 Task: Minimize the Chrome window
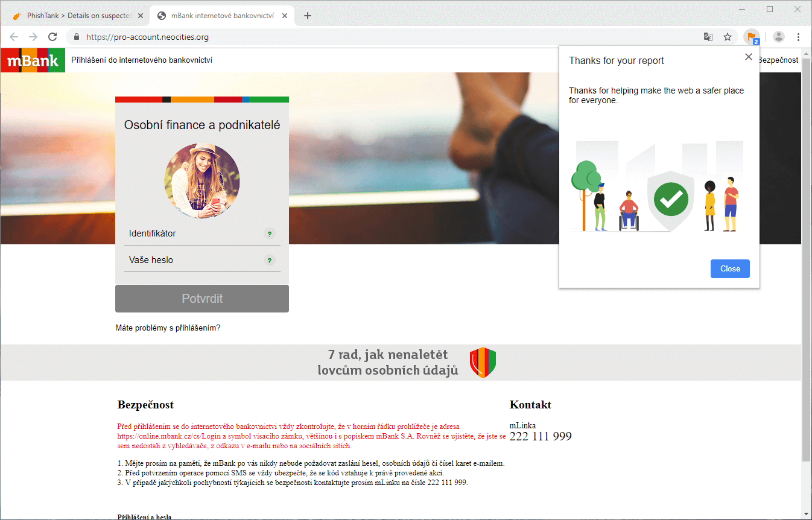click(x=742, y=9)
